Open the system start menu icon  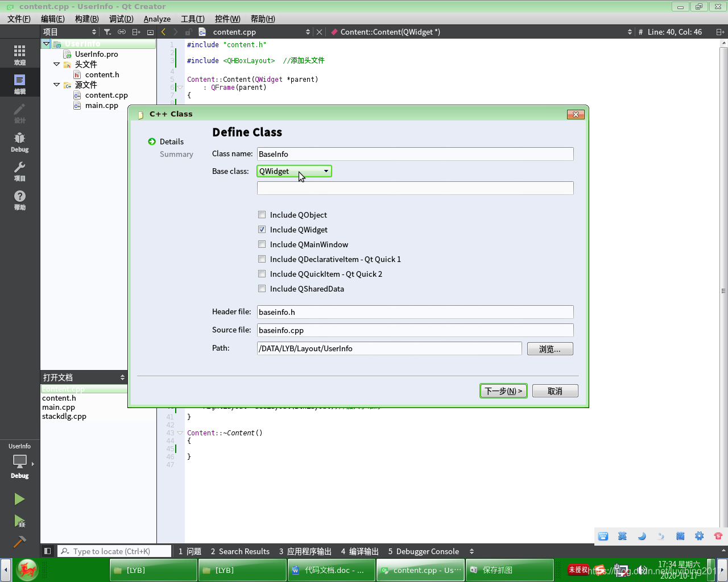[x=27, y=570]
